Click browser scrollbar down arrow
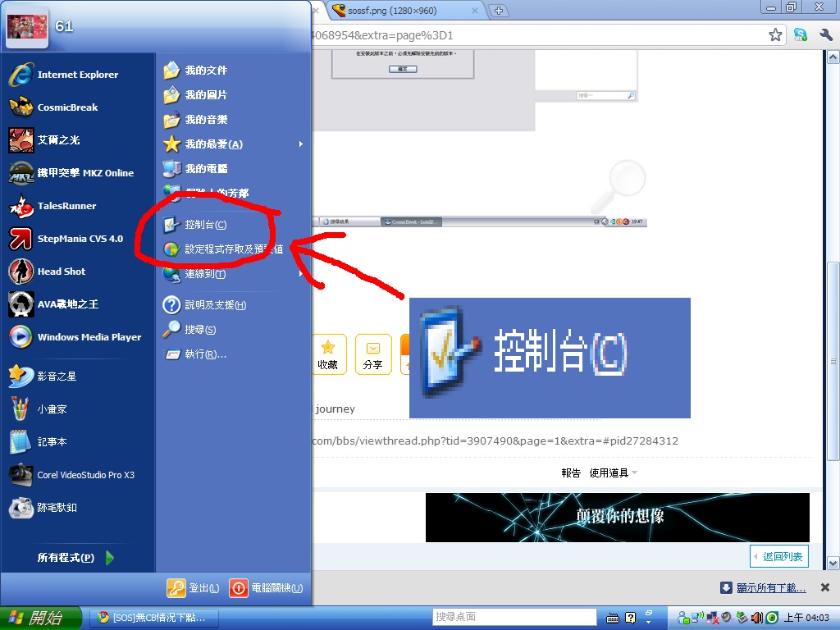 click(x=833, y=563)
